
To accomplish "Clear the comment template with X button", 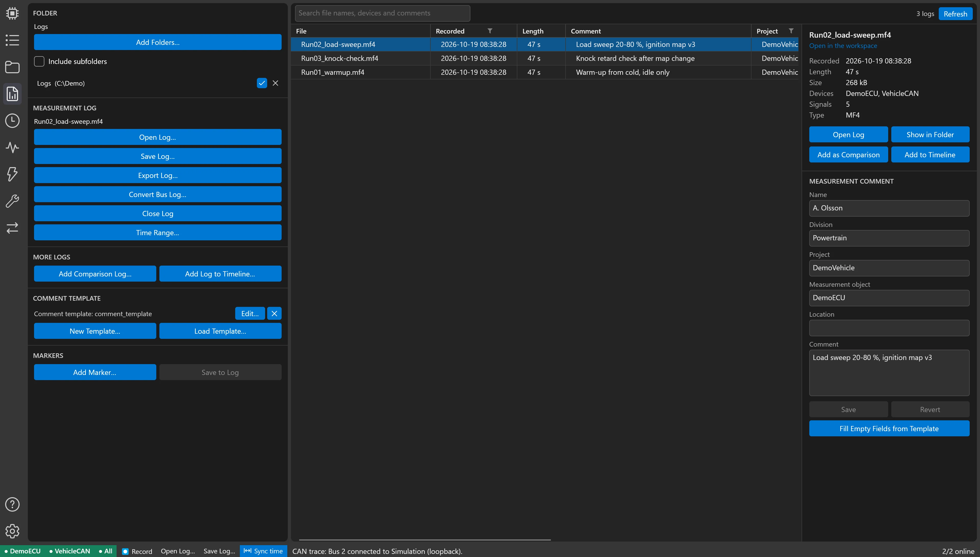I will (x=274, y=313).
